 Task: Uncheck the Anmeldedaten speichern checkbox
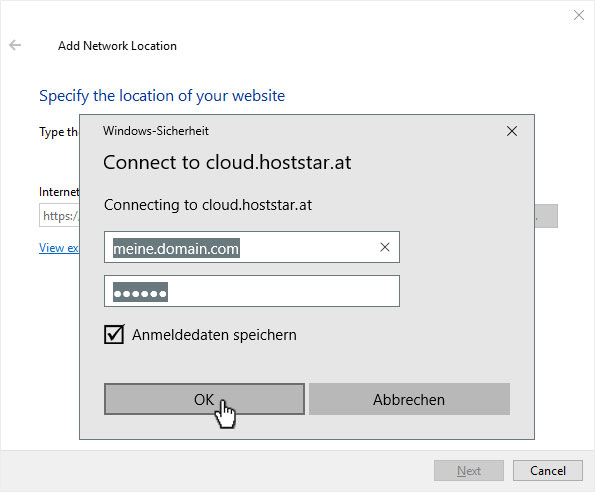pyautogui.click(x=114, y=334)
